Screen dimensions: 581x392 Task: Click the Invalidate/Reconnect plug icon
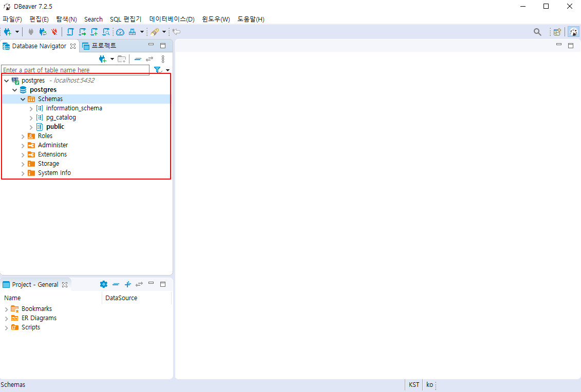click(x=43, y=32)
